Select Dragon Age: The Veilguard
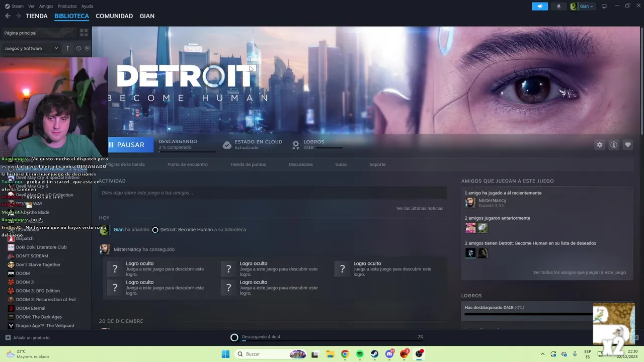This screenshot has width=644, height=362. tap(45, 326)
